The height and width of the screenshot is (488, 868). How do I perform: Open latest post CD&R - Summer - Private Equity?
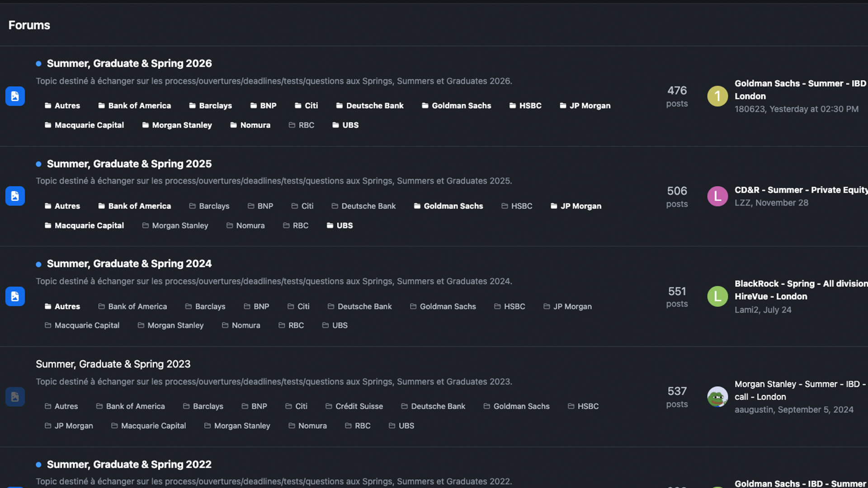(x=801, y=190)
